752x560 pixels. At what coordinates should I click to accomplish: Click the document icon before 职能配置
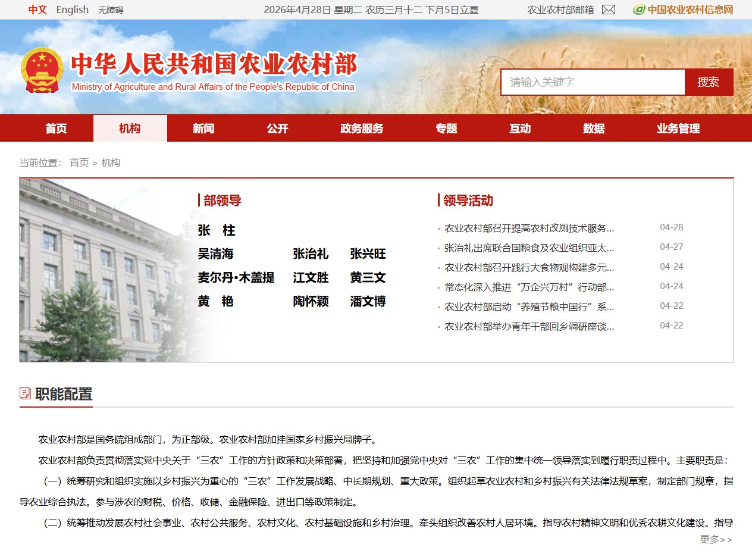[26, 393]
